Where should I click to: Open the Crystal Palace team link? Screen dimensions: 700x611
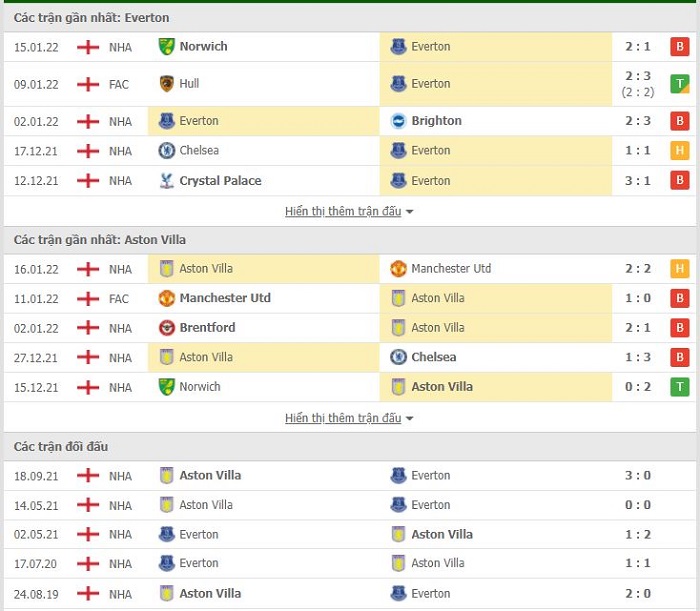(x=220, y=181)
